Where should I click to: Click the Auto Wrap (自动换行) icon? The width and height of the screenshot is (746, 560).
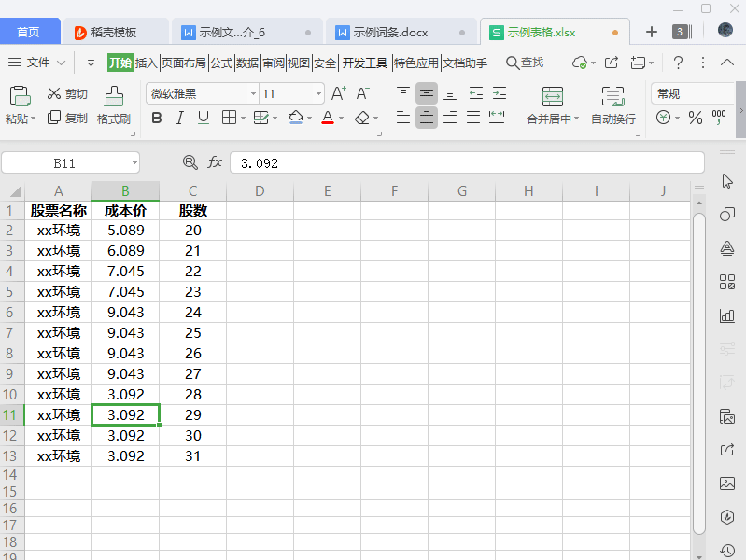[612, 96]
